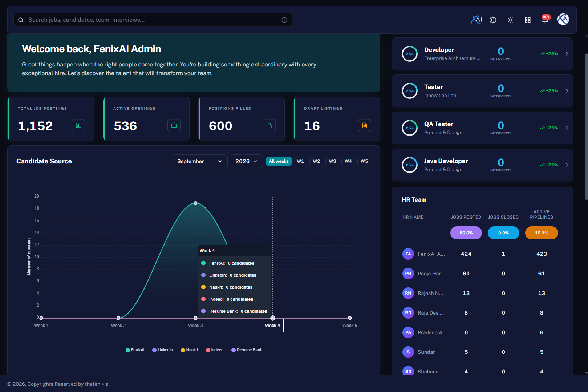This screenshot has height=392, width=588.
Task: Toggle LinkedIn series in chart legend
Action: 162,350
